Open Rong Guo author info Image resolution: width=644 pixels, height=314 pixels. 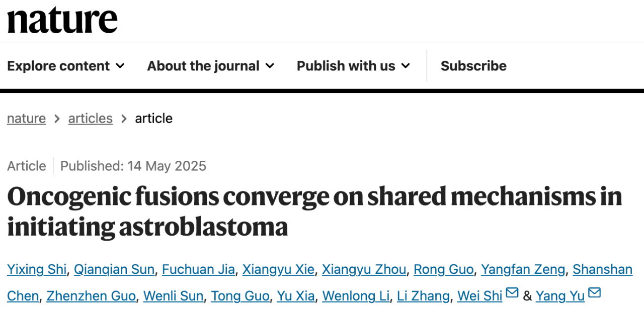[x=443, y=270]
